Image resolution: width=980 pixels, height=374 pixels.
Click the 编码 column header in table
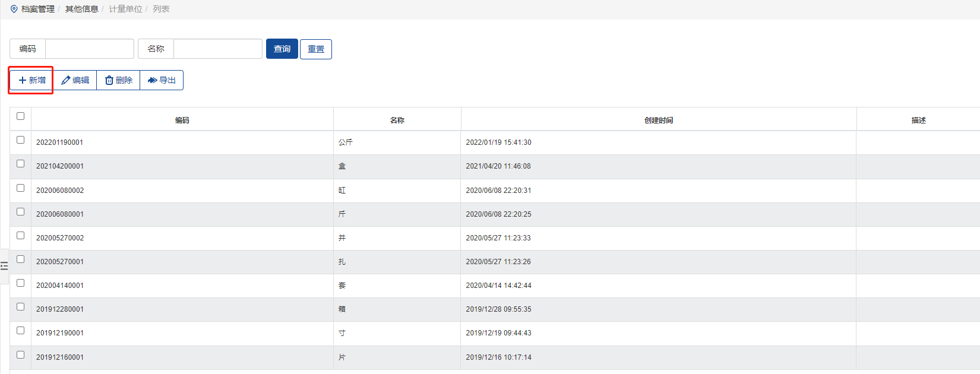[x=182, y=121]
